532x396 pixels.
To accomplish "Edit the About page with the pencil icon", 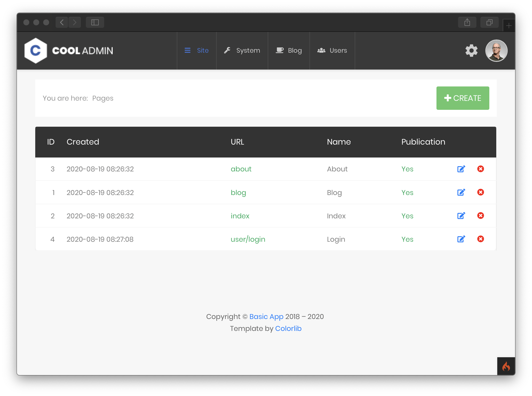I will tap(461, 169).
